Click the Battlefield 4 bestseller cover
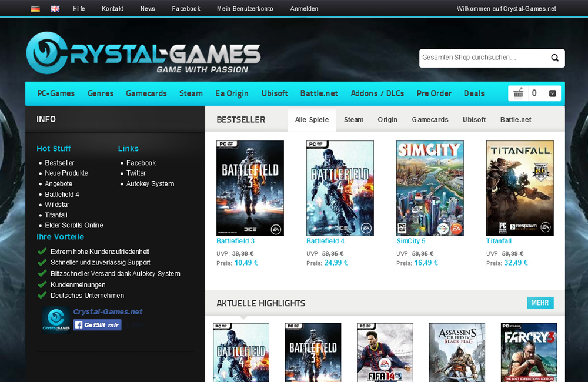This screenshot has height=382, width=588. point(340,188)
